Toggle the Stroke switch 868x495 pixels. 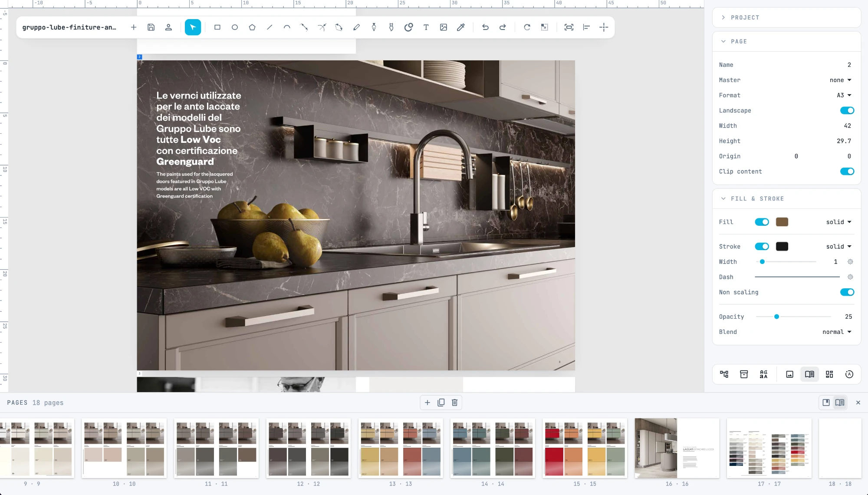tap(762, 247)
